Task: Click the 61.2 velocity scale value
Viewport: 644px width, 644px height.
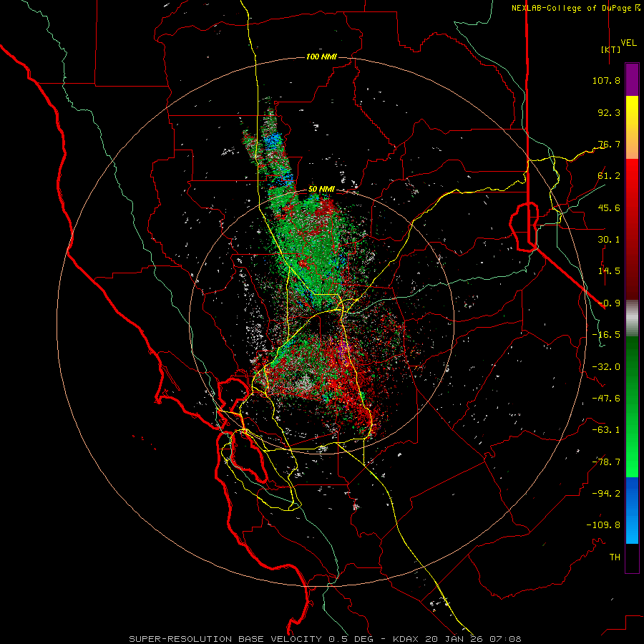Action: (609, 176)
